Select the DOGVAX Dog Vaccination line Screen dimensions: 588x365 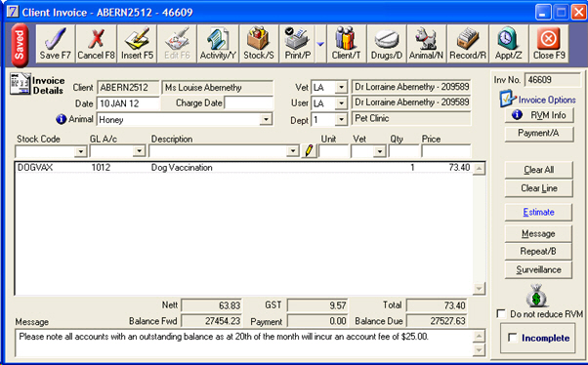(x=244, y=168)
